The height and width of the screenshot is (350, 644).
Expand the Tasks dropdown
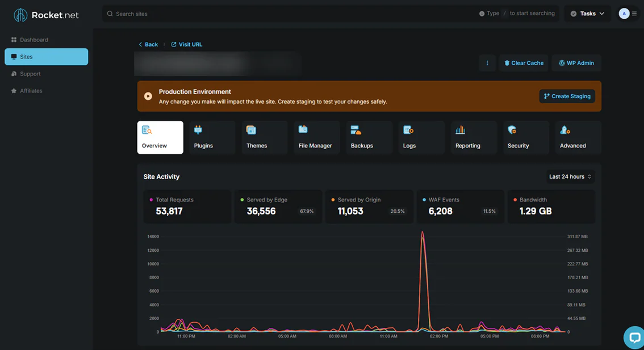[x=587, y=14]
